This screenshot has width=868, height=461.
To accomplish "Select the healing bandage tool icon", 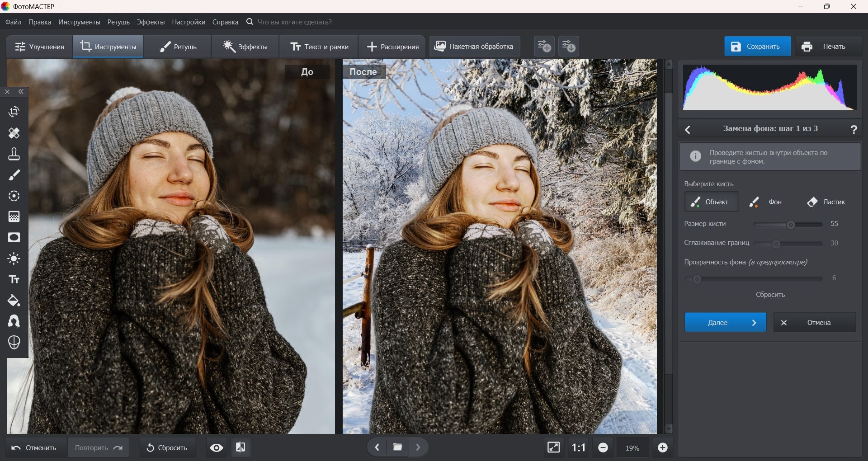I will (x=14, y=133).
